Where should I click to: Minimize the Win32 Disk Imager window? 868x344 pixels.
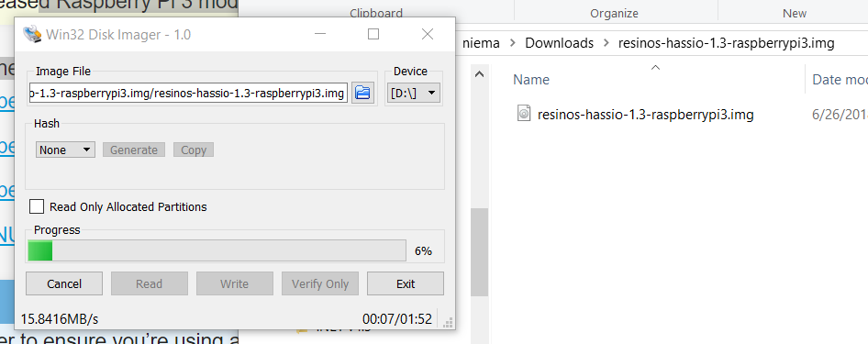pos(320,34)
